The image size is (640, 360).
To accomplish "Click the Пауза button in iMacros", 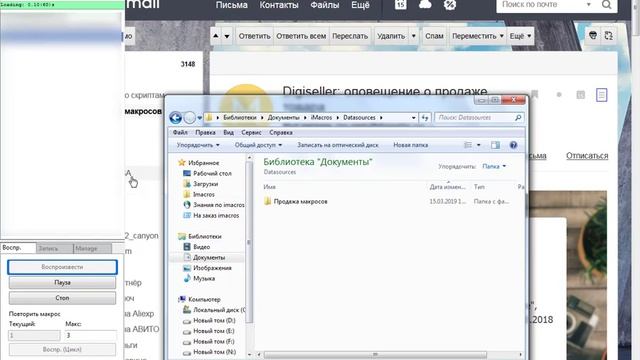I will click(x=62, y=282).
